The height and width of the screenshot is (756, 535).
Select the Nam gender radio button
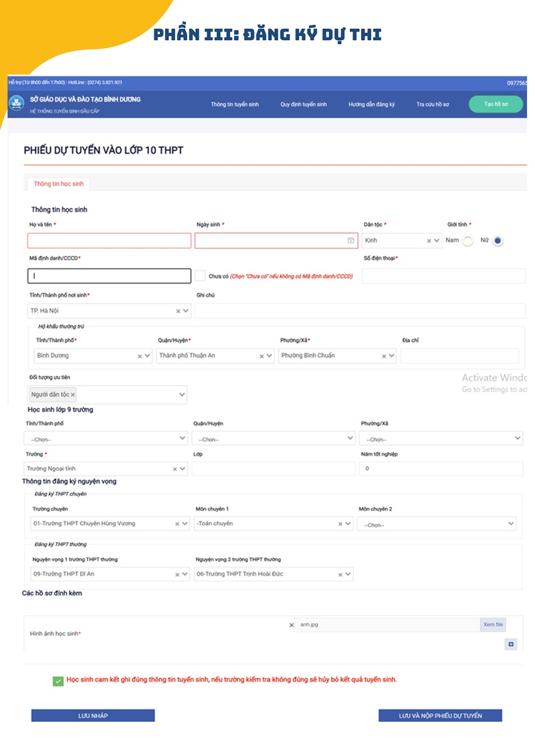click(x=467, y=241)
